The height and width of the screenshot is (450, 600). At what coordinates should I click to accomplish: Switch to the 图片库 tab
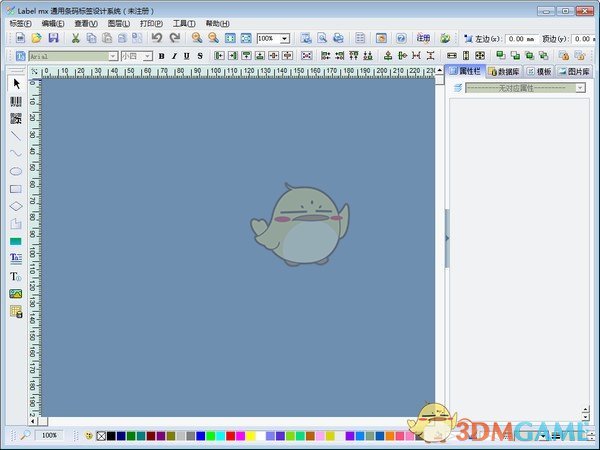pos(574,72)
